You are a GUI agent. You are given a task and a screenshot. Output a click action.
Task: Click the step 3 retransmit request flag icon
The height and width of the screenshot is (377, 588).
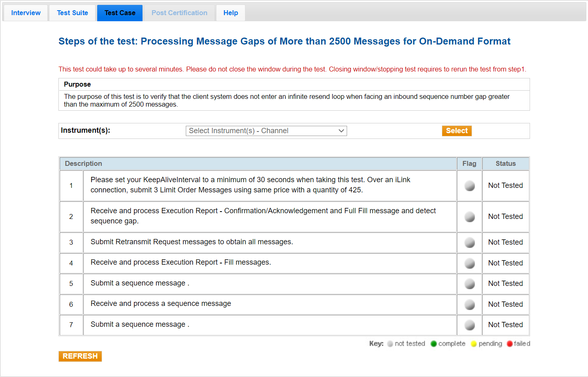pos(470,243)
